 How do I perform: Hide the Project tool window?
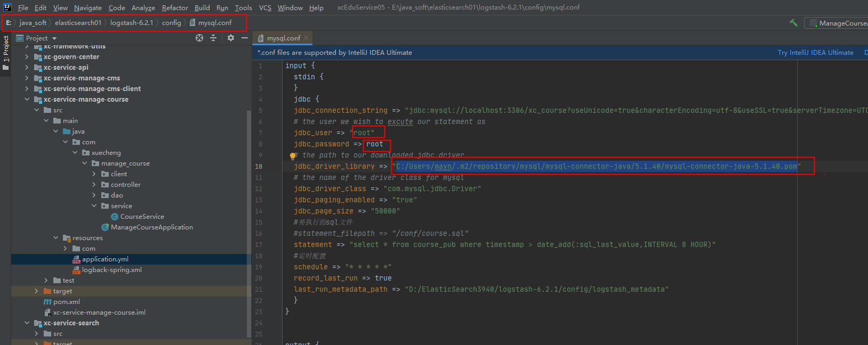245,38
